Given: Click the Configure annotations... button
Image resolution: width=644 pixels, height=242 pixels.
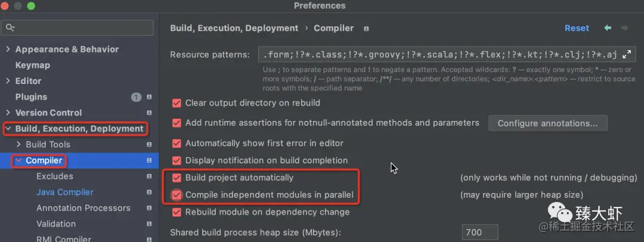Looking at the screenshot, I should [x=547, y=123].
